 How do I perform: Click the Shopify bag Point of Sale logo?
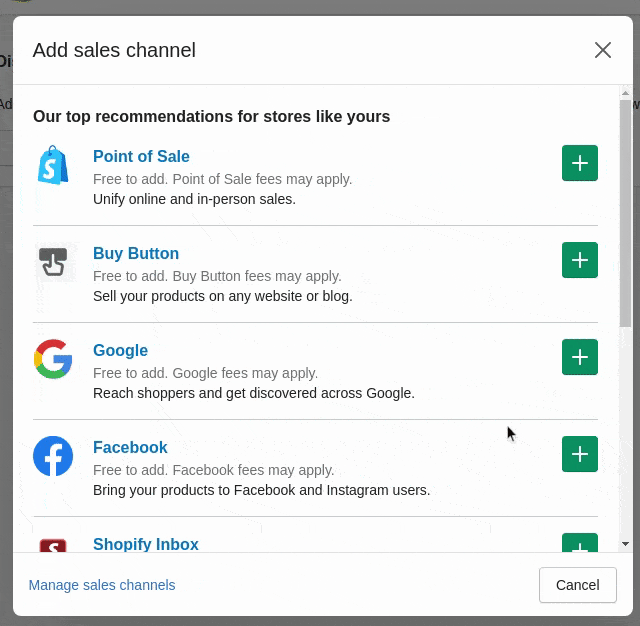coord(53,165)
